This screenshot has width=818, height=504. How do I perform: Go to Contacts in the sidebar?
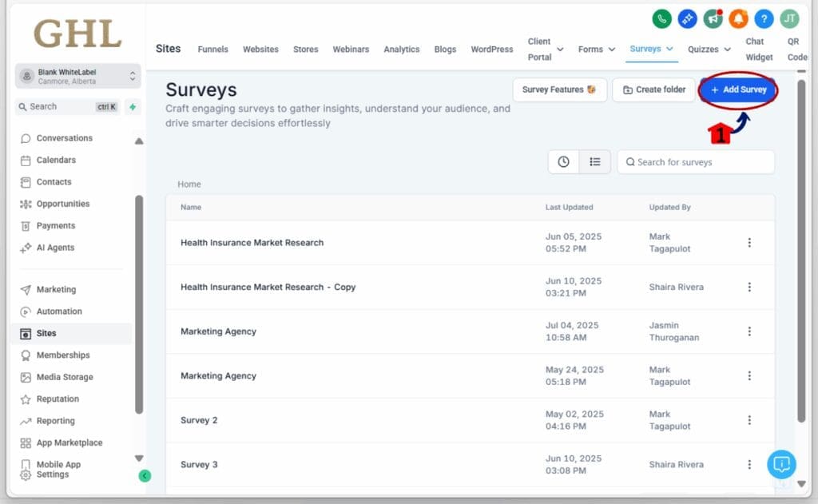pyautogui.click(x=54, y=182)
